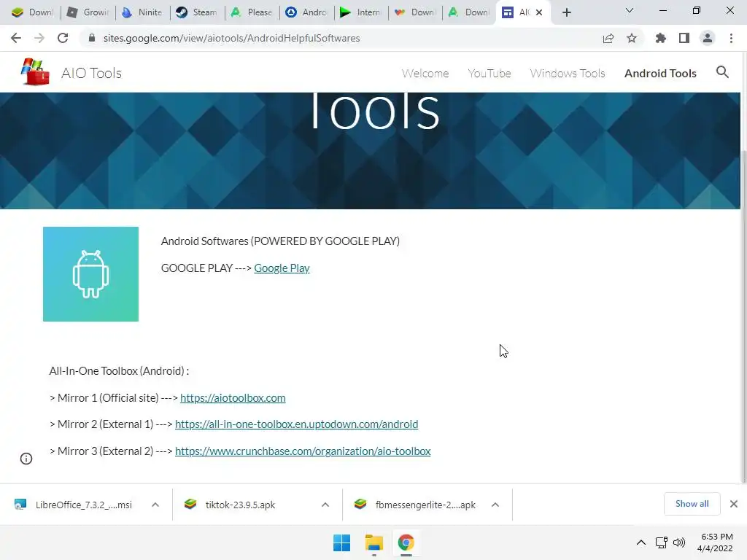This screenshot has height=560, width=747.
Task: Close the active AIO tab
Action: [539, 12]
